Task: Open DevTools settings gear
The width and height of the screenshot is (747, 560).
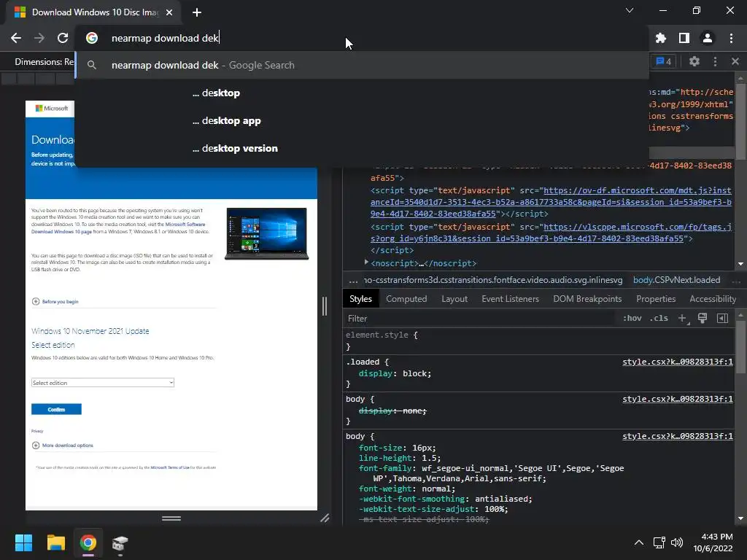Action: tap(694, 61)
